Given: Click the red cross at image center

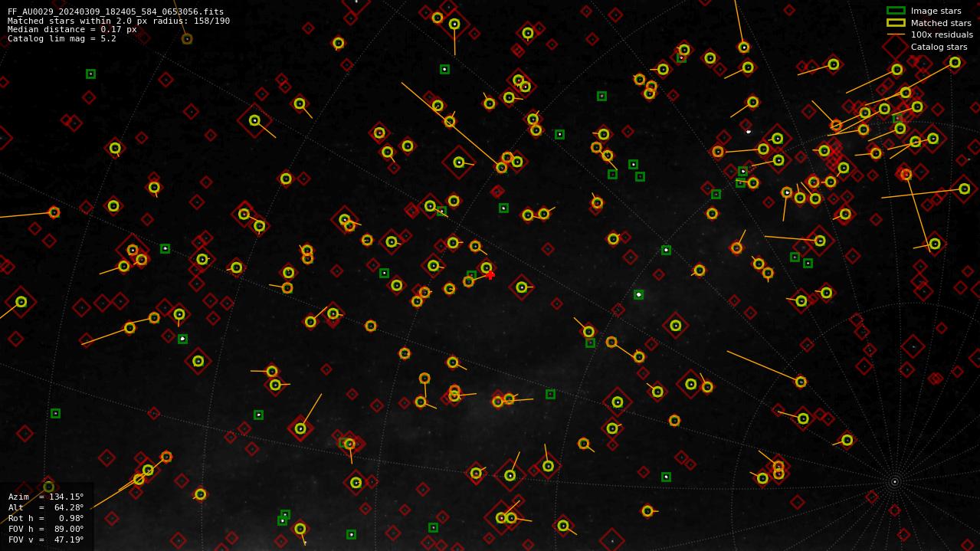Looking at the screenshot, I should pyautogui.click(x=490, y=275).
